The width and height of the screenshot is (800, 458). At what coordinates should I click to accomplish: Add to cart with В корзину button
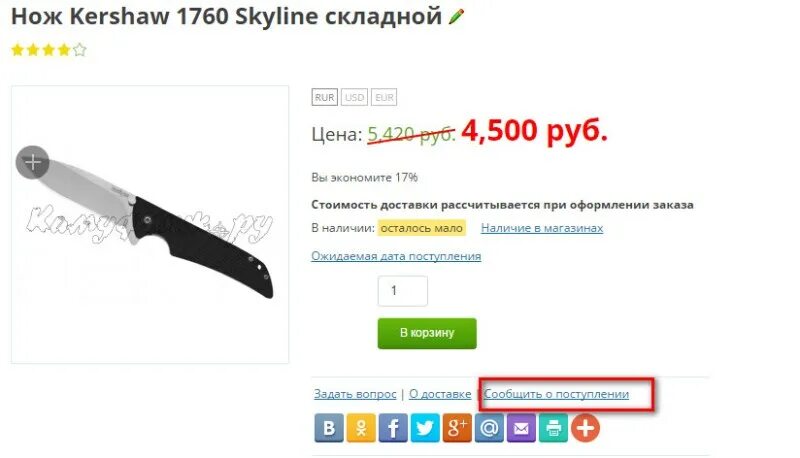(427, 334)
